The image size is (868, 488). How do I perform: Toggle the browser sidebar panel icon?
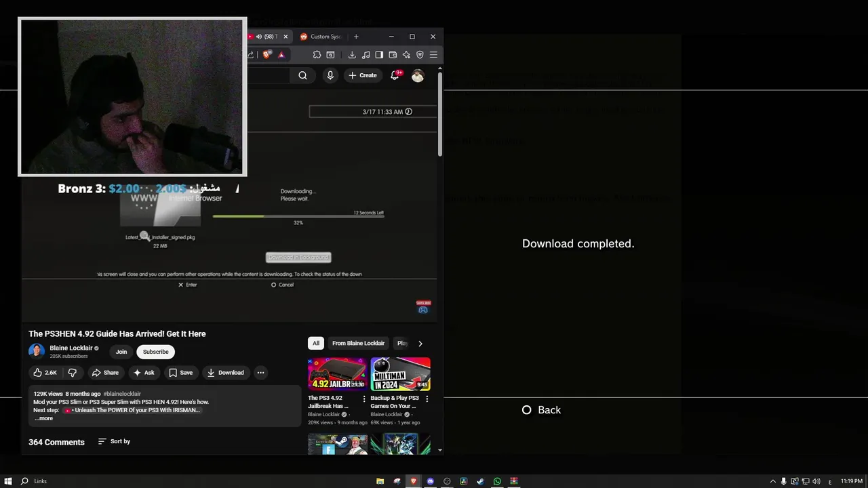(x=379, y=55)
